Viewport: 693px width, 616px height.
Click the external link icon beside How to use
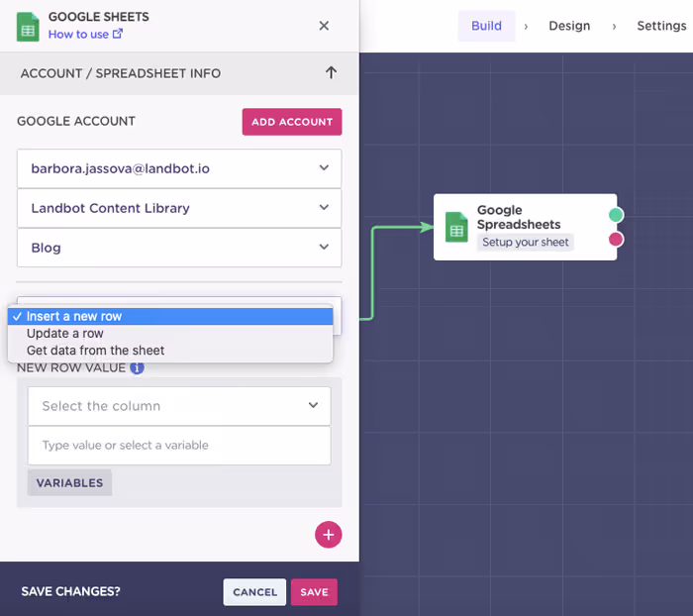(x=117, y=34)
